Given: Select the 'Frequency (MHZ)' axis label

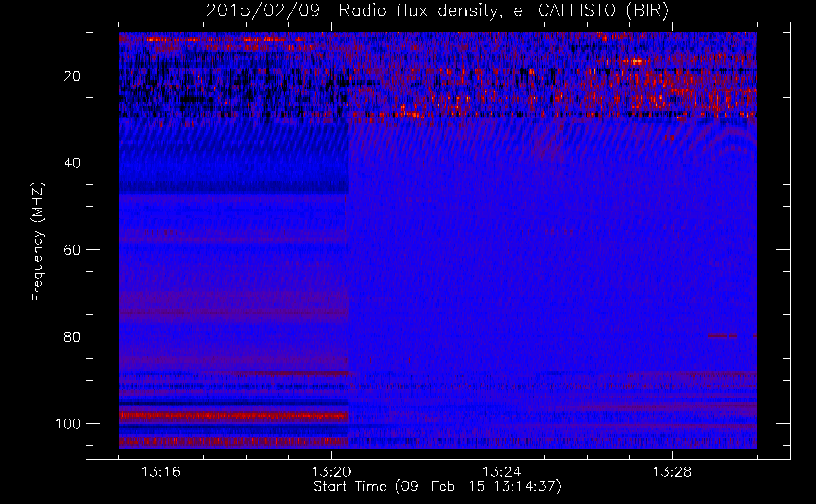Looking at the screenshot, I should coord(38,242).
